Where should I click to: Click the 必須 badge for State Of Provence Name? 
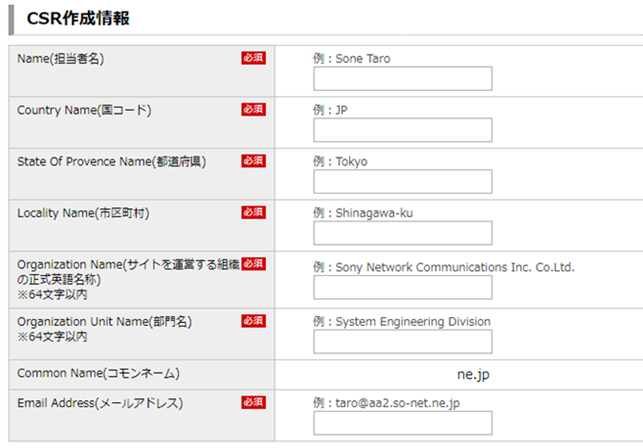253,161
